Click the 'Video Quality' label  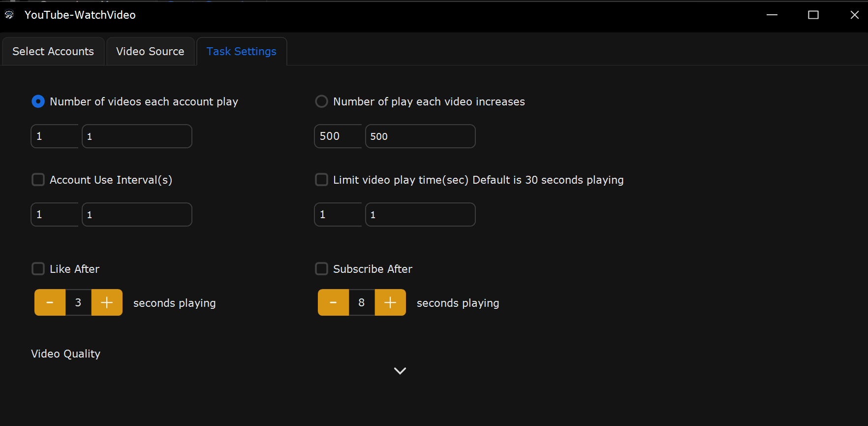[x=65, y=354]
